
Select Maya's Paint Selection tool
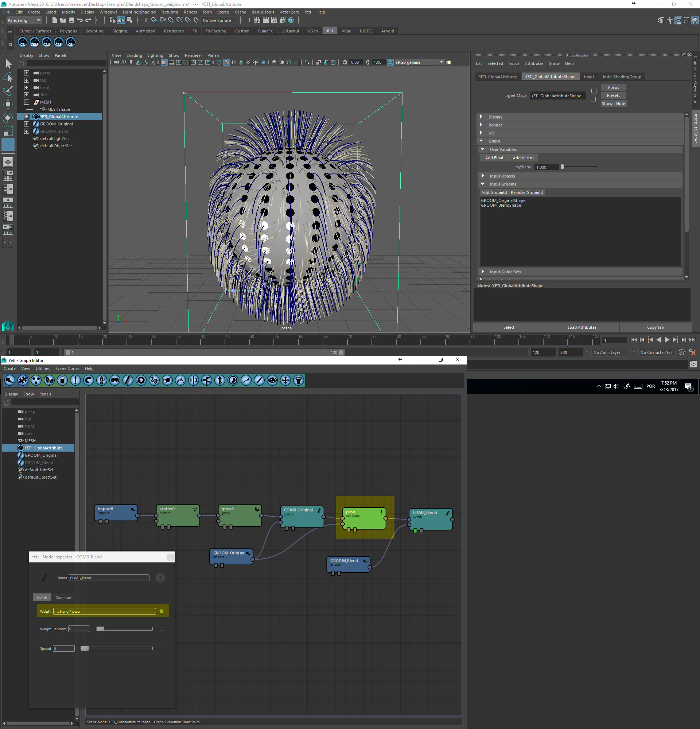pos(8,90)
